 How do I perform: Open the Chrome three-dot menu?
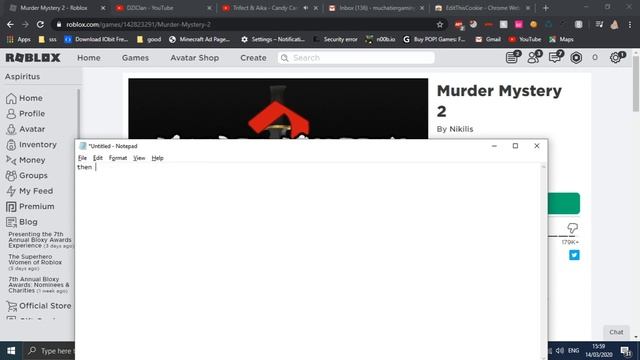tap(630, 24)
